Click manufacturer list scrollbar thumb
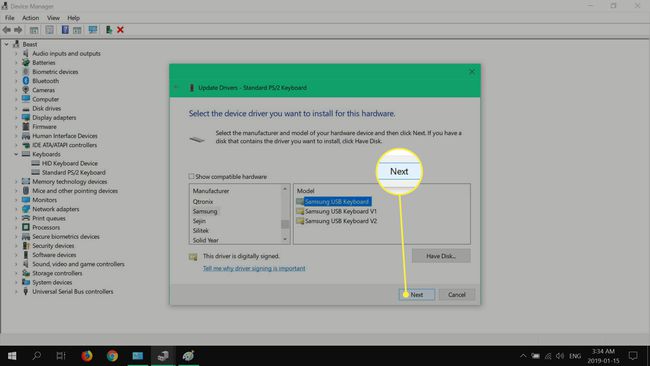This screenshot has height=366, width=650. [x=285, y=224]
